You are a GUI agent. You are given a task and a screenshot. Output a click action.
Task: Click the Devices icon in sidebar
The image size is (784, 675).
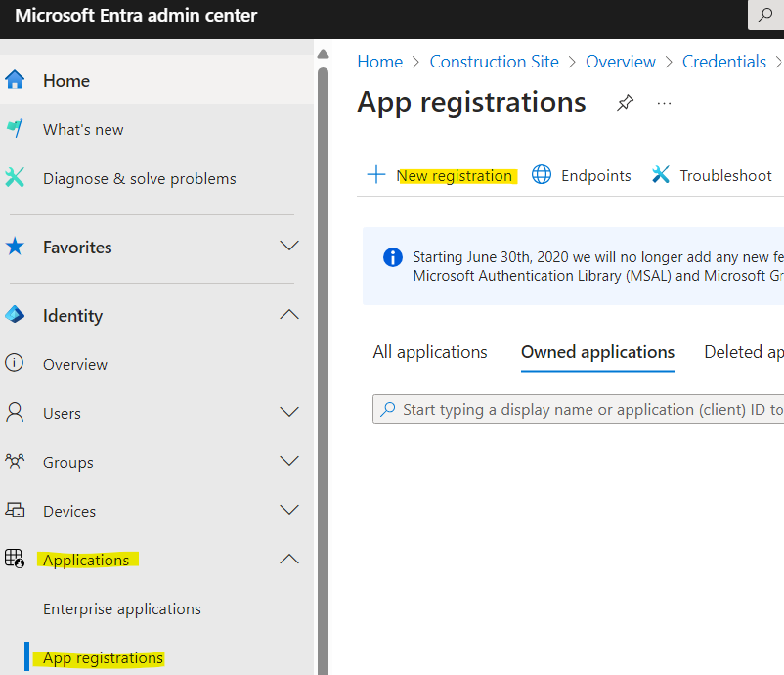(15, 510)
